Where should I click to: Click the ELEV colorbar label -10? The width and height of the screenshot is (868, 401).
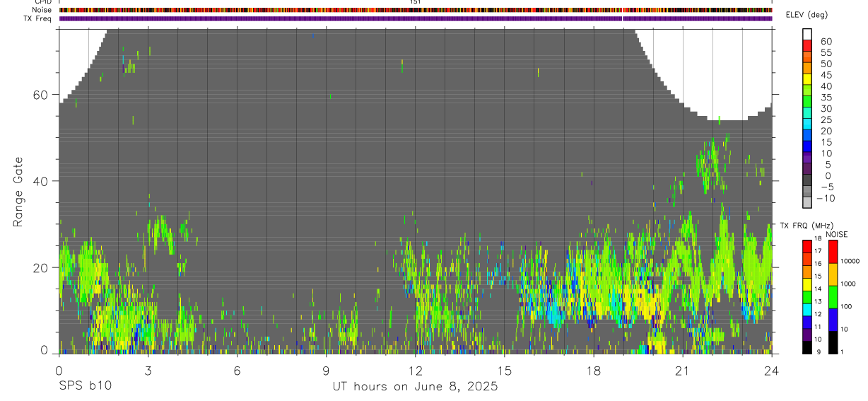(826, 198)
